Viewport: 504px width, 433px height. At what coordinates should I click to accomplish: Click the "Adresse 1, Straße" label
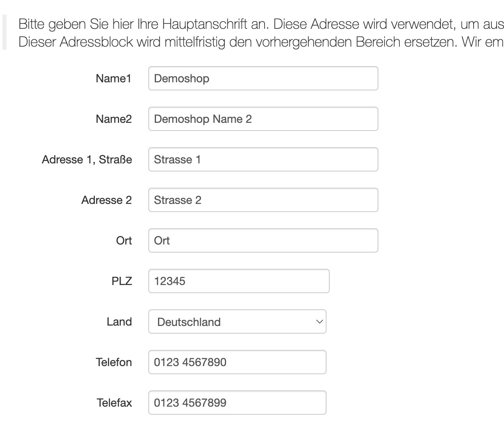(87, 159)
